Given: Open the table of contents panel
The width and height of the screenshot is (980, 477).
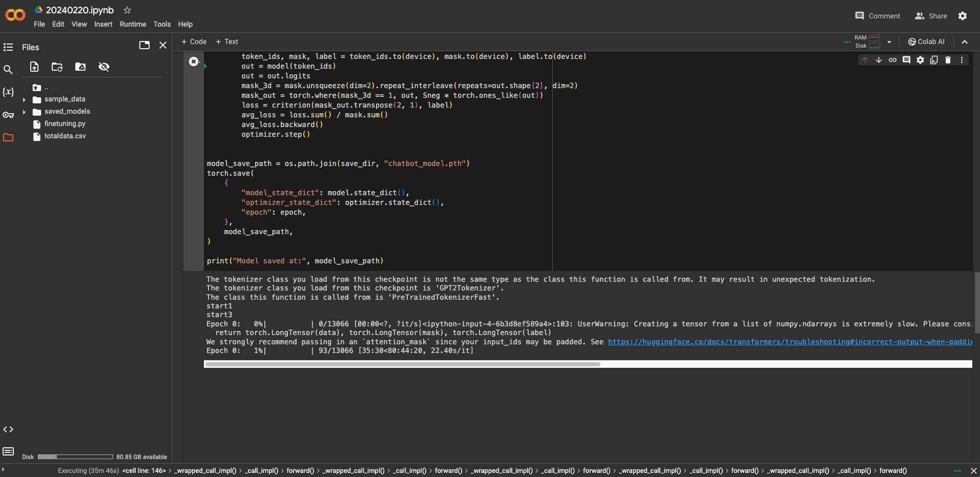Looking at the screenshot, I should [8, 47].
